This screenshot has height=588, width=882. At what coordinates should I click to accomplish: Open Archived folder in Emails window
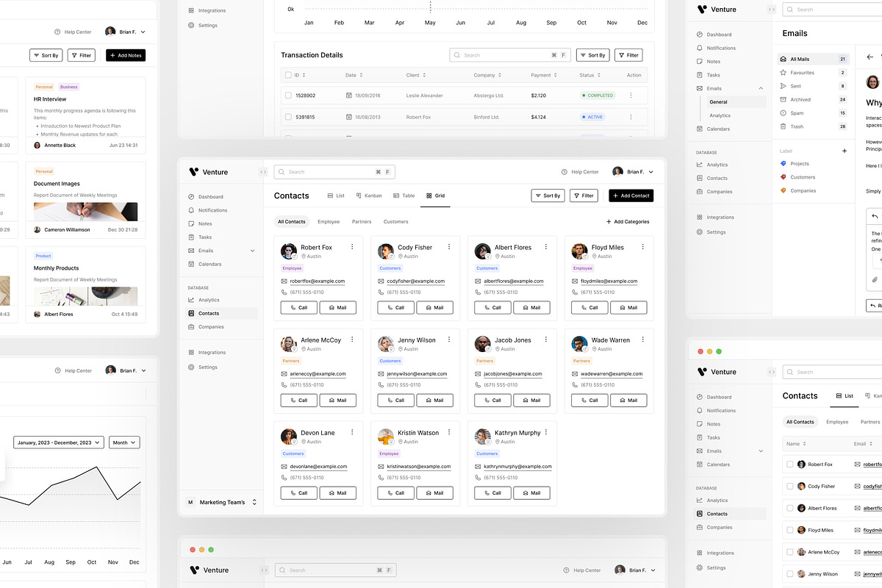tap(813, 99)
